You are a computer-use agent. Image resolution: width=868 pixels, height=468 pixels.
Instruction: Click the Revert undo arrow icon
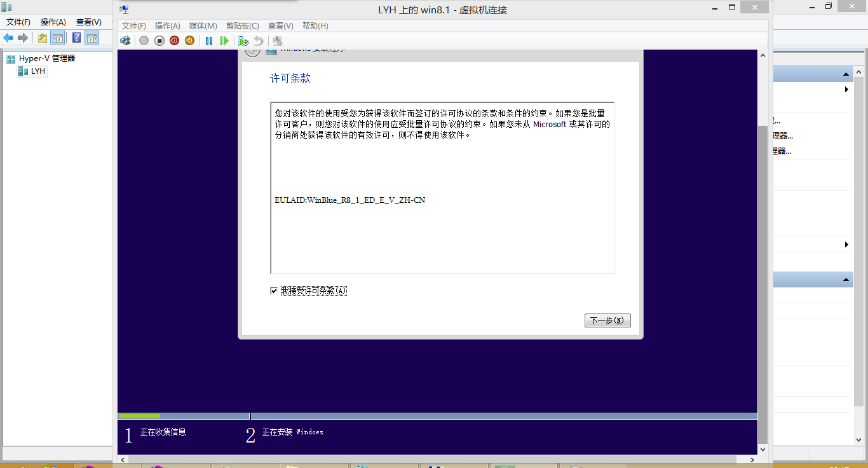[259, 41]
